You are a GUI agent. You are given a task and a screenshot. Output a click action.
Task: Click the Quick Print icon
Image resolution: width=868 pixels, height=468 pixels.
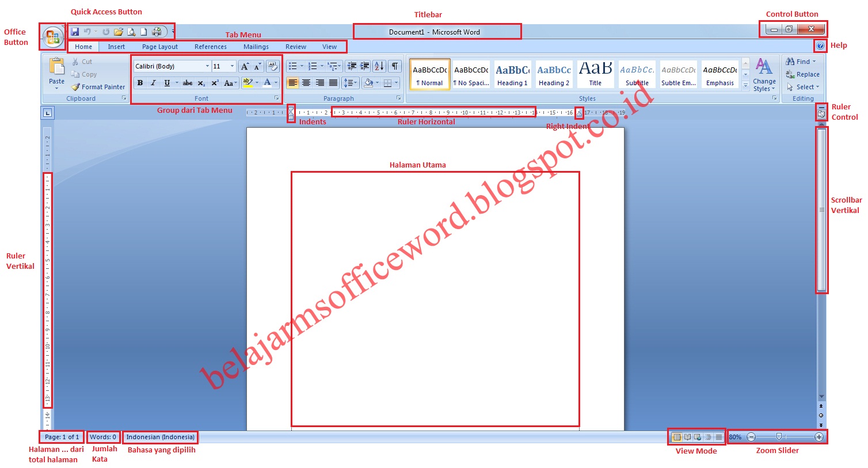click(x=156, y=32)
